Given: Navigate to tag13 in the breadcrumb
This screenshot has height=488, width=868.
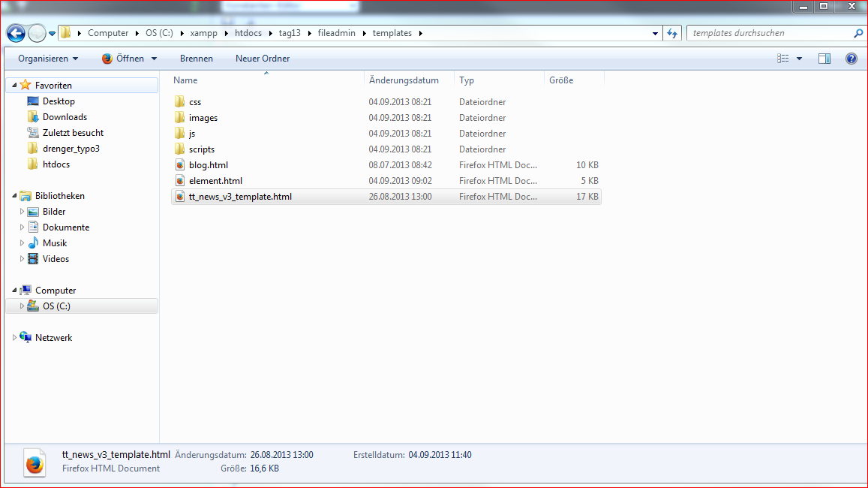Looking at the screenshot, I should pyautogui.click(x=290, y=33).
